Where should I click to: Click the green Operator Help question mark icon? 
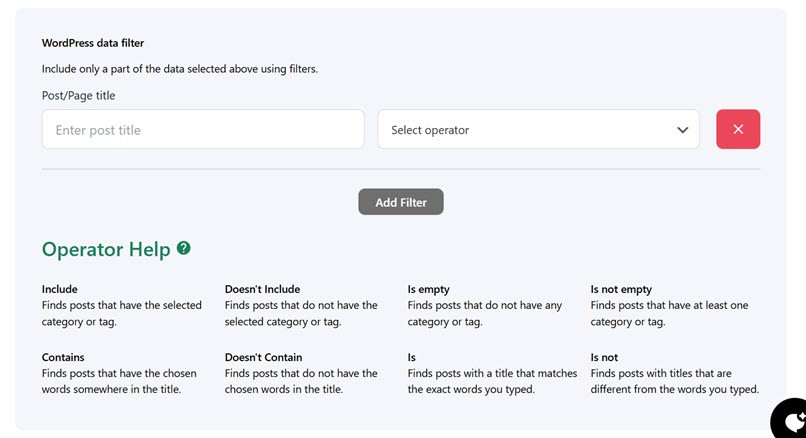coord(184,248)
